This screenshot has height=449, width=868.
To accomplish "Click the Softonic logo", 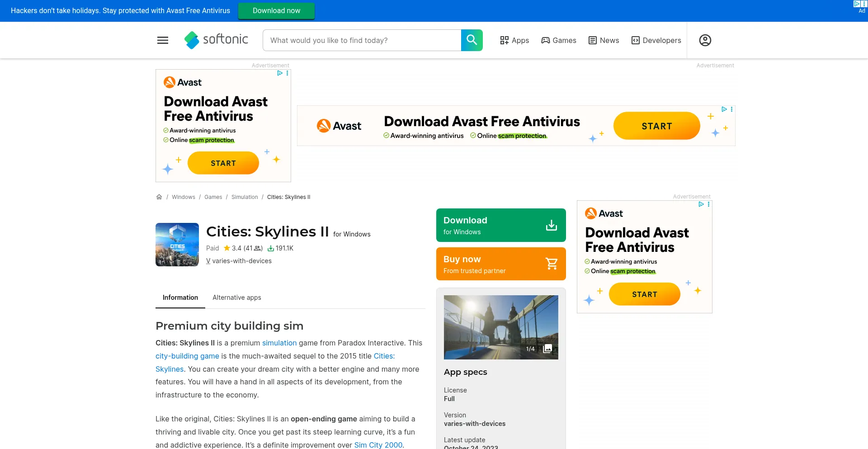I will [x=217, y=40].
